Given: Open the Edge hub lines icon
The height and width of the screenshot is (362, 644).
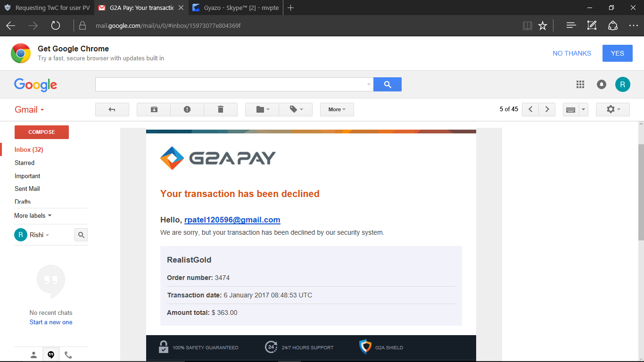Looking at the screenshot, I should coord(571,25).
